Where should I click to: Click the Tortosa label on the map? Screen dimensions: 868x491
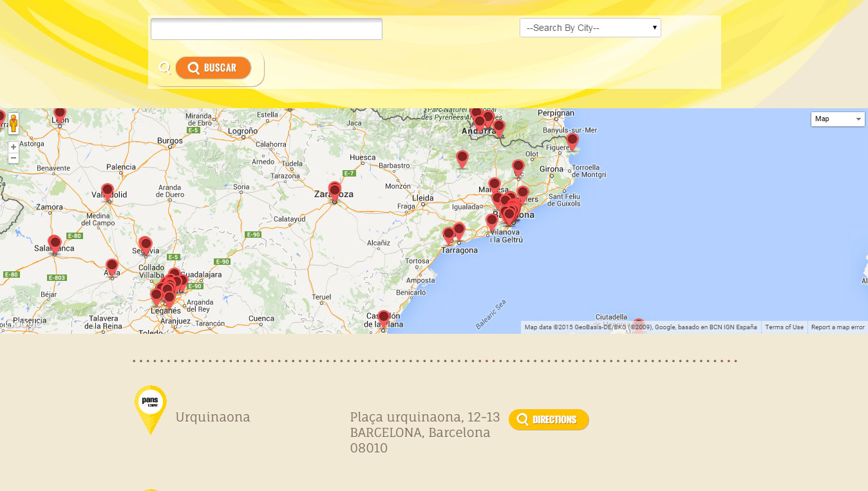[x=417, y=261]
